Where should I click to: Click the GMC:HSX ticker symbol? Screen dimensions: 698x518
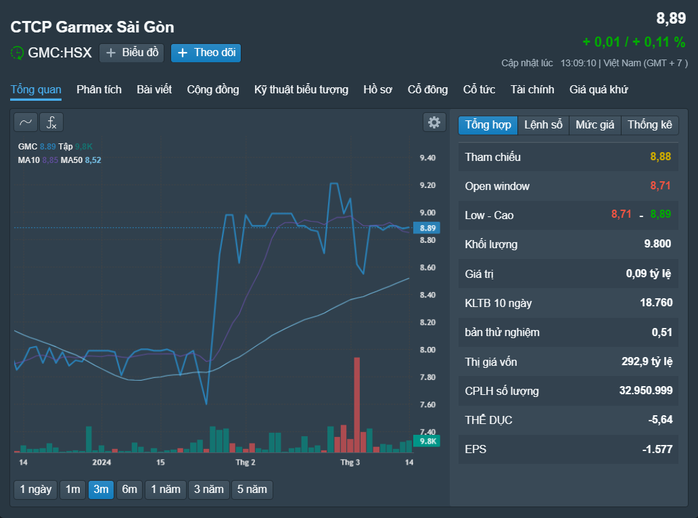click(60, 53)
